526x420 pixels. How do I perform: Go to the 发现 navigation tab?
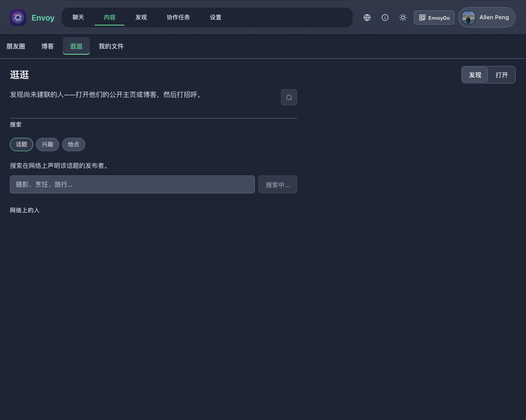(x=141, y=17)
